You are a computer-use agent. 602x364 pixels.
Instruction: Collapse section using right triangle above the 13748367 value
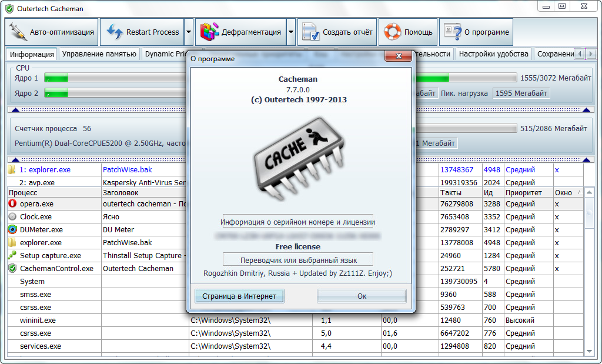coord(586,159)
